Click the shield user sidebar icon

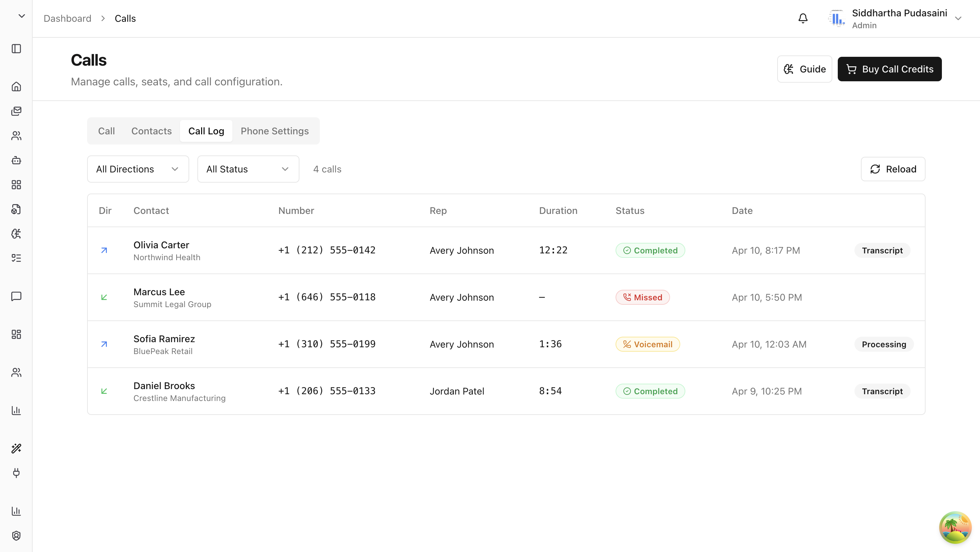tap(16, 535)
